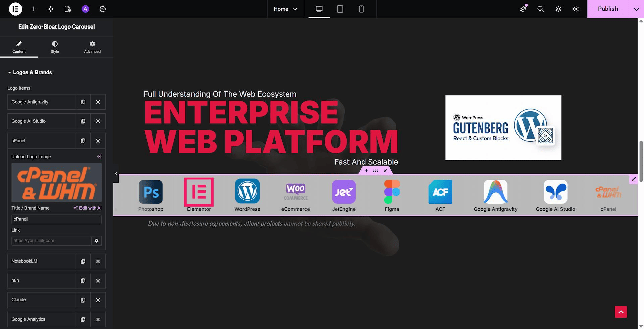This screenshot has height=329, width=644.
Task: Add container using carousel handle plus
Action: tap(366, 171)
